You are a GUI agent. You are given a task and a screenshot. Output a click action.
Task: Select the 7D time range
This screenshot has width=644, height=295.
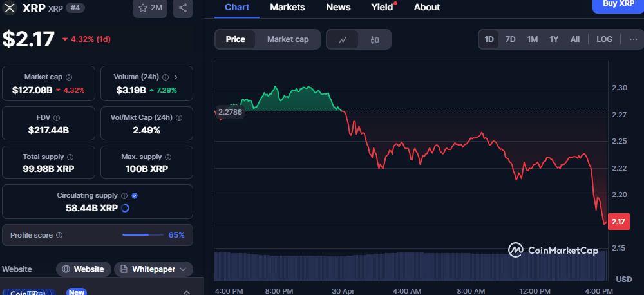(510, 39)
